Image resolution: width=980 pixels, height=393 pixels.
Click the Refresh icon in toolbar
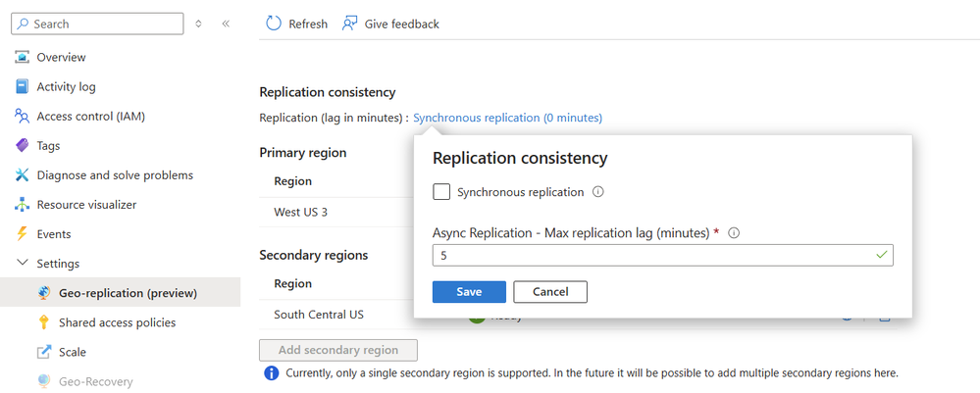coord(272,24)
